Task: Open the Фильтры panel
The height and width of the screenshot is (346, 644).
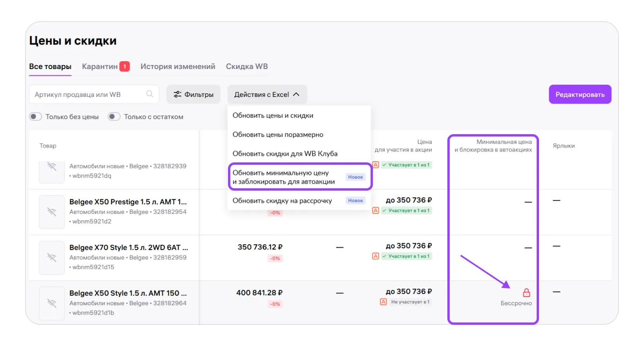Action: click(x=194, y=95)
